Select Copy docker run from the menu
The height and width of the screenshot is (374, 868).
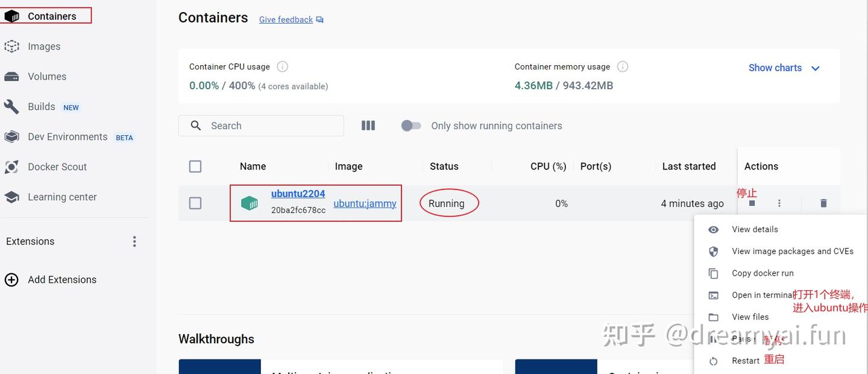[763, 273]
